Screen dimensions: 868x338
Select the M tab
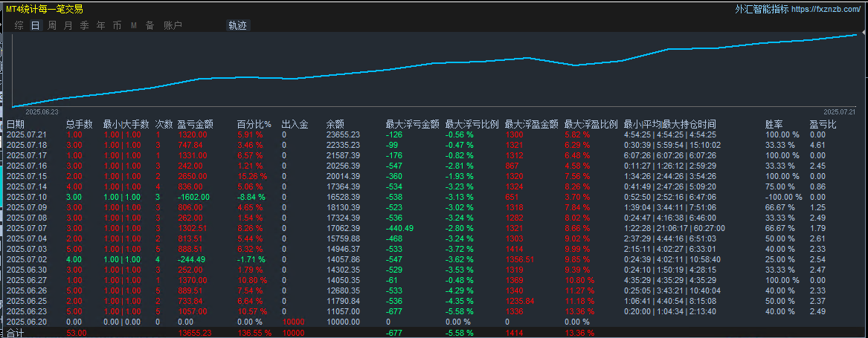(x=133, y=25)
